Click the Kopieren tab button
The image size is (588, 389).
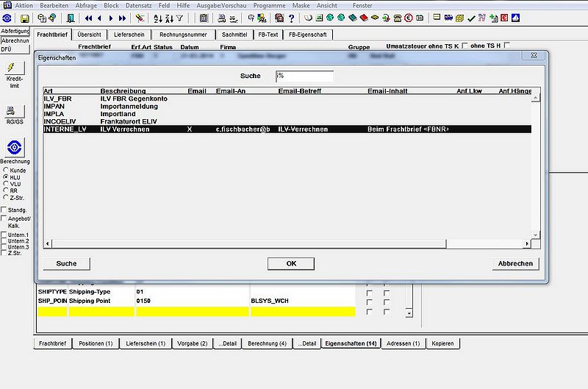tap(442, 343)
